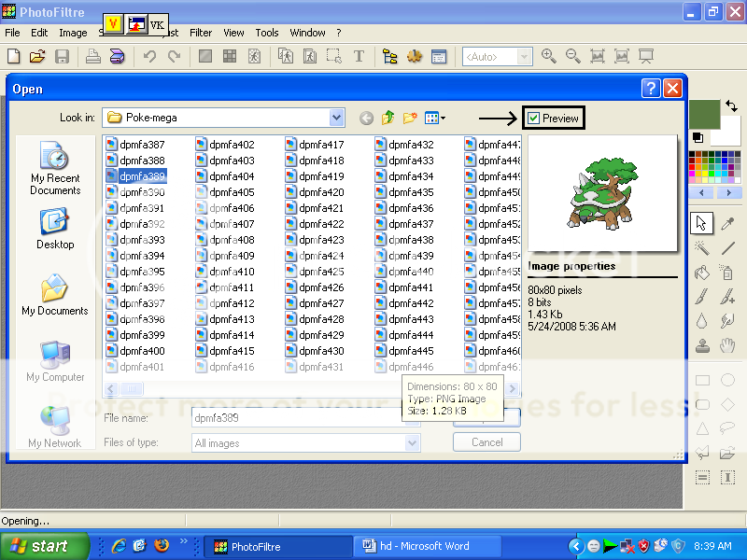
Task: Show hidden quick launch chevron
Action: [183, 541]
